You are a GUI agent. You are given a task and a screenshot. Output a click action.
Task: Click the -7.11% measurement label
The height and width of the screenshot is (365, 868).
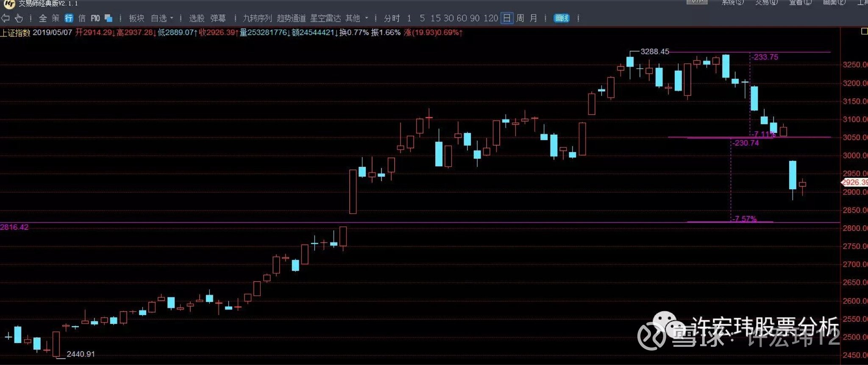click(764, 134)
